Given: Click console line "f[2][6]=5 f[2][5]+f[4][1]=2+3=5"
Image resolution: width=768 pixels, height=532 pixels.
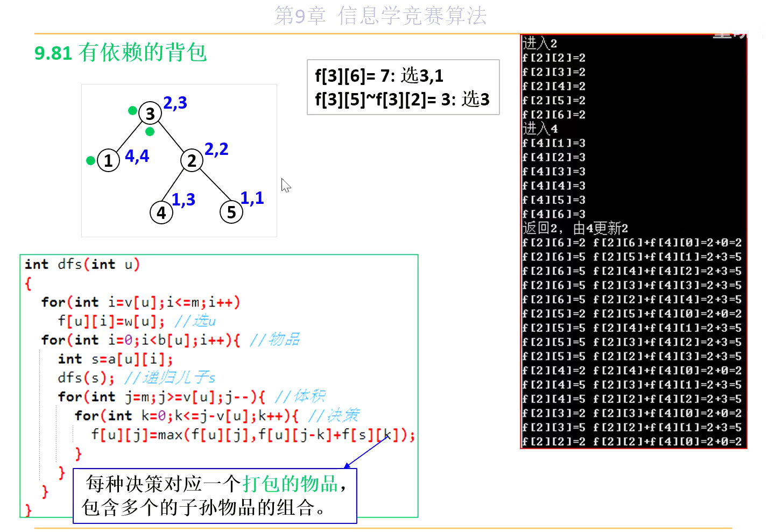Looking at the screenshot, I should point(632,257).
